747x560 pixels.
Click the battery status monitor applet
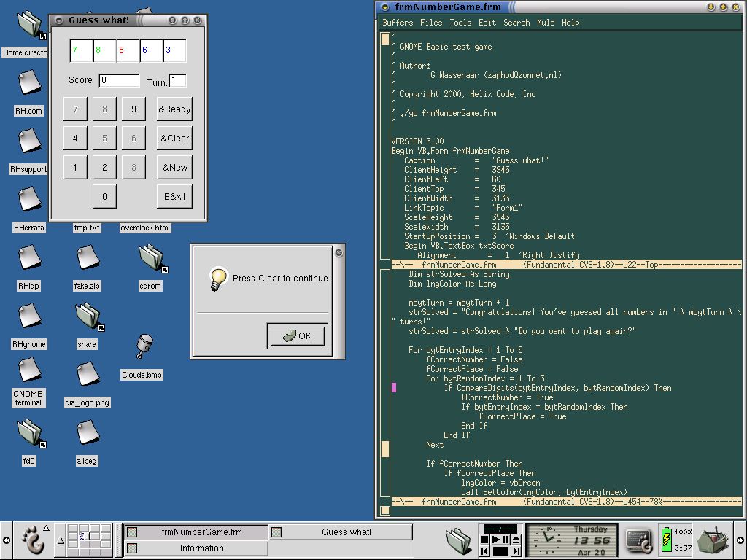pos(676,540)
